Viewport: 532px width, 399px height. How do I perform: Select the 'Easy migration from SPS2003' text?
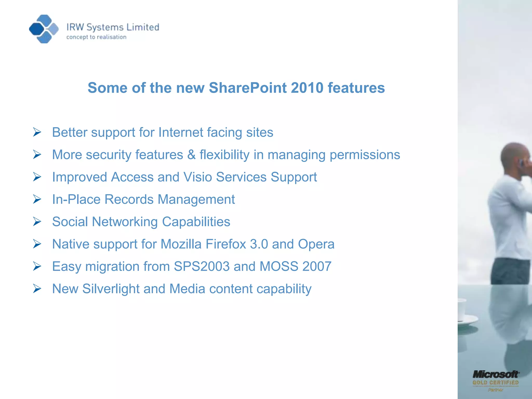(192, 267)
